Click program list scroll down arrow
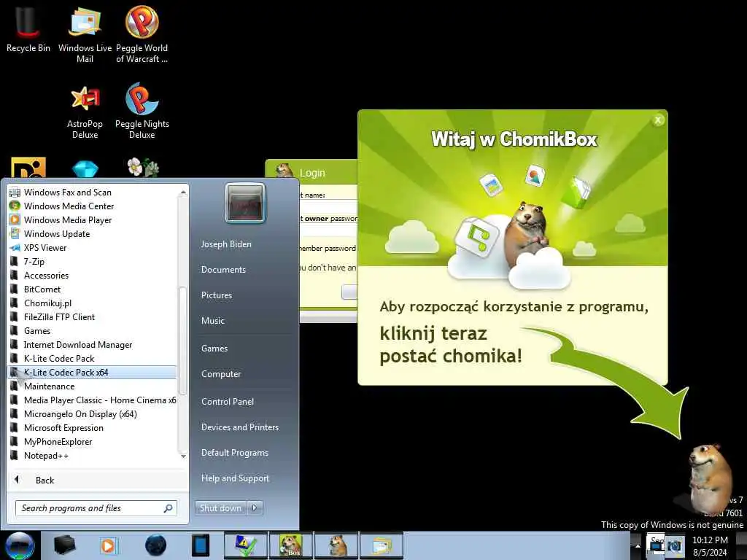The image size is (747, 560). [x=183, y=456]
